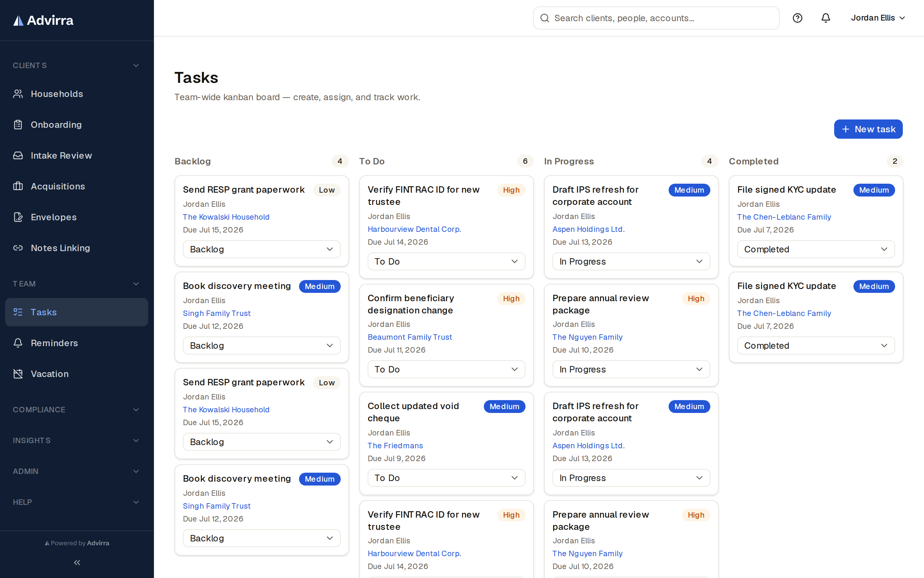Click the Notes Linking chain icon
The width and height of the screenshot is (924, 578).
coord(18,248)
